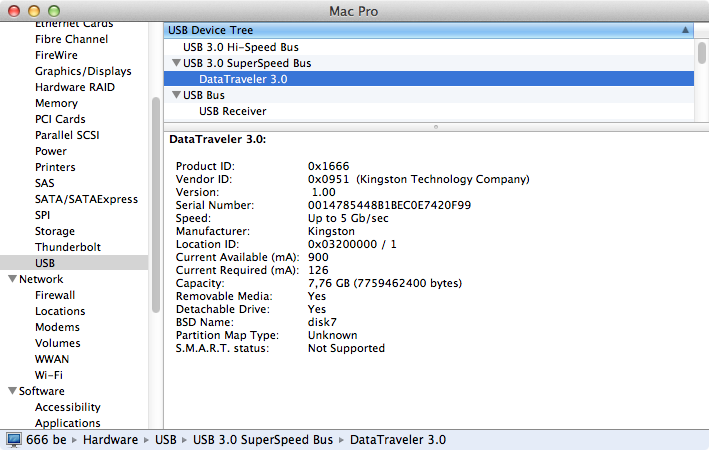709x450 pixels.
Task: Open Locations in the sidebar
Action: point(60,311)
